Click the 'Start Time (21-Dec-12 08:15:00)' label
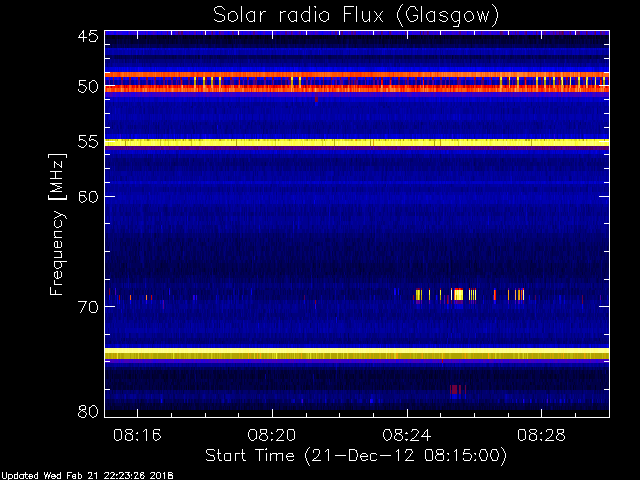 (356, 456)
